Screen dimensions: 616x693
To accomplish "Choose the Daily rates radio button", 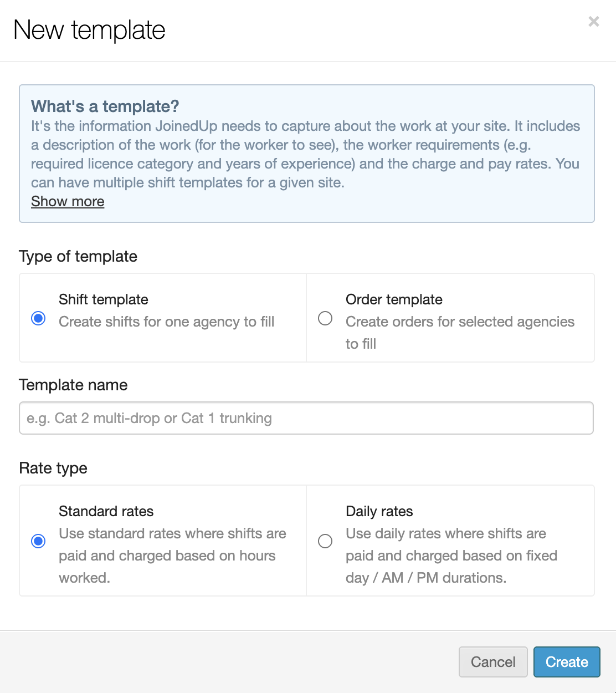I will (325, 541).
